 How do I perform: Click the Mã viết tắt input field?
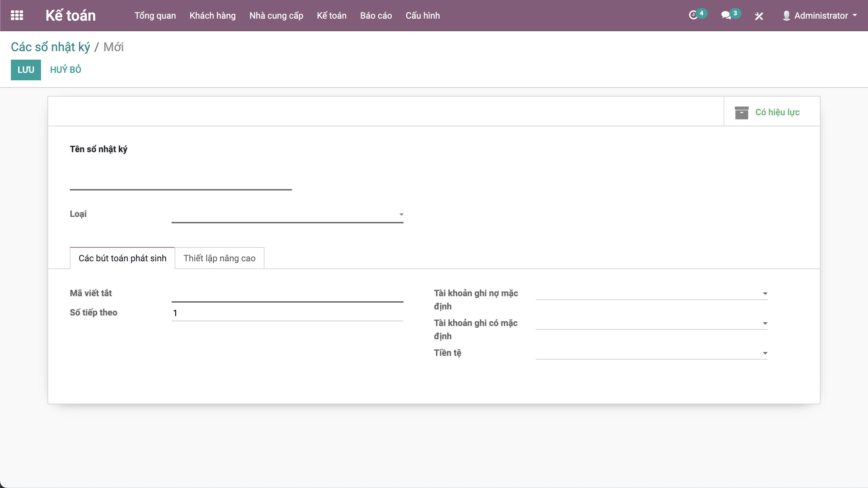point(287,294)
